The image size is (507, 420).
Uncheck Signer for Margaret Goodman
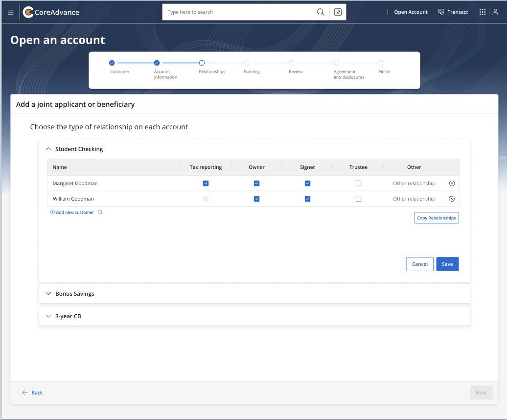coord(307,184)
